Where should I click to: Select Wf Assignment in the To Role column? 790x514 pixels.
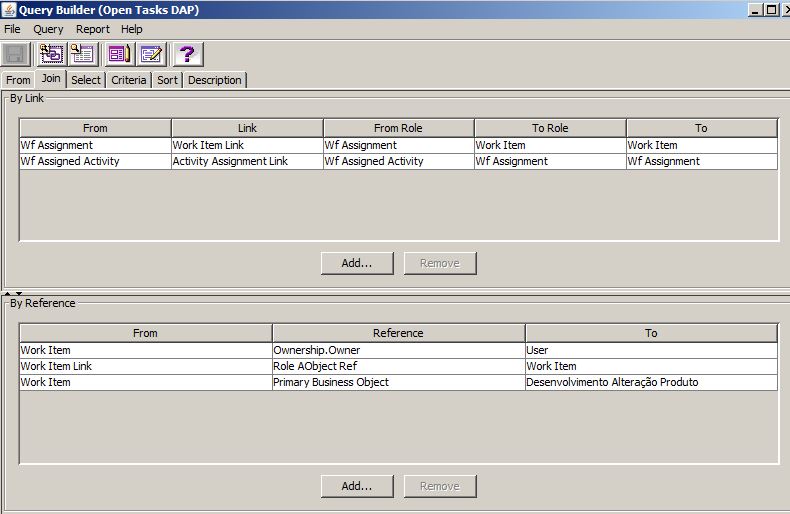(x=550, y=161)
